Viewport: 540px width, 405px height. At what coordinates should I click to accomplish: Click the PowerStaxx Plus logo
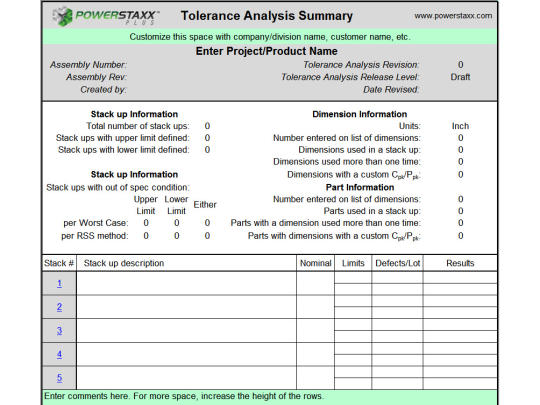pos(106,16)
